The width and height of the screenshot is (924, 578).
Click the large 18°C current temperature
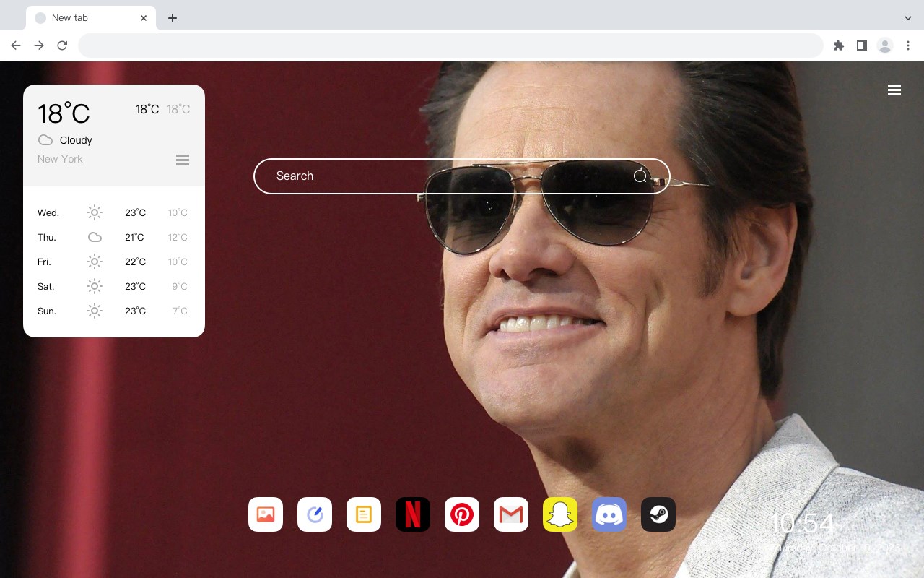(64, 113)
